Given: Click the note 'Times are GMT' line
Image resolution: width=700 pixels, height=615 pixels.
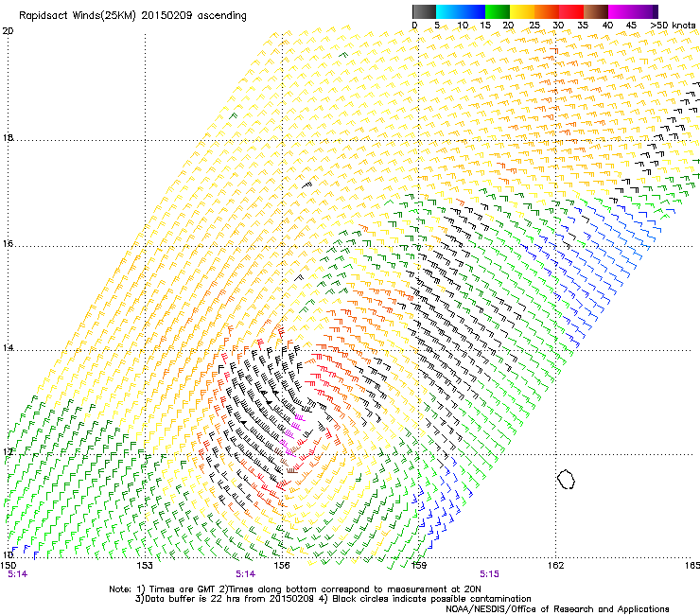Looking at the screenshot, I should point(295,589).
